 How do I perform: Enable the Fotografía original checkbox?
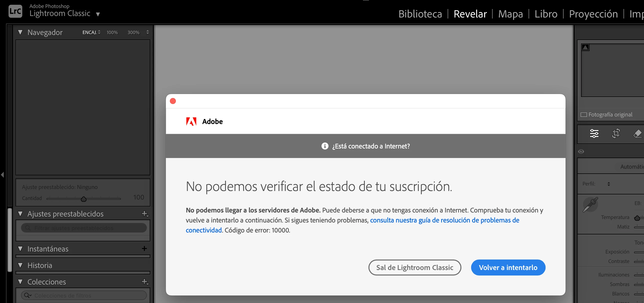(x=584, y=115)
